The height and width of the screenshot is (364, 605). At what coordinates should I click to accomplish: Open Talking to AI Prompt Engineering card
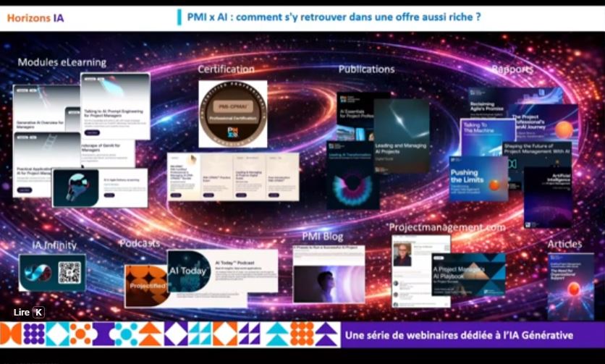[x=115, y=106]
